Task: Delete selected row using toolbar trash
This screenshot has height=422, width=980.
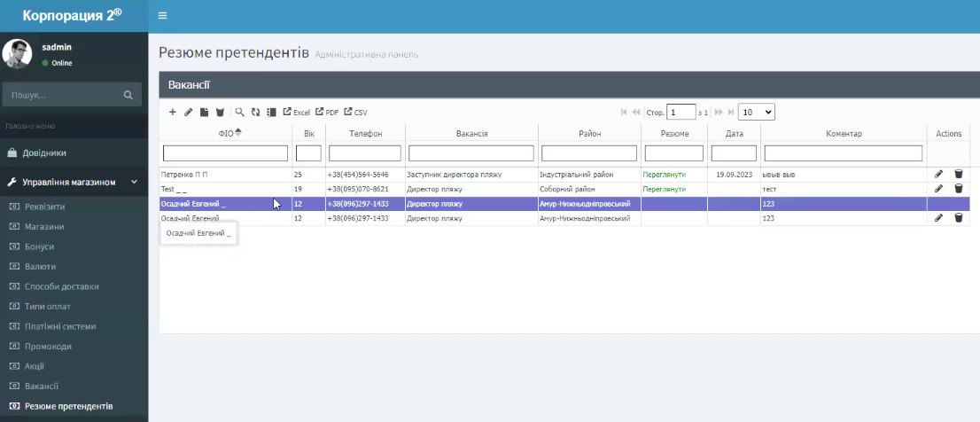Action: point(220,113)
